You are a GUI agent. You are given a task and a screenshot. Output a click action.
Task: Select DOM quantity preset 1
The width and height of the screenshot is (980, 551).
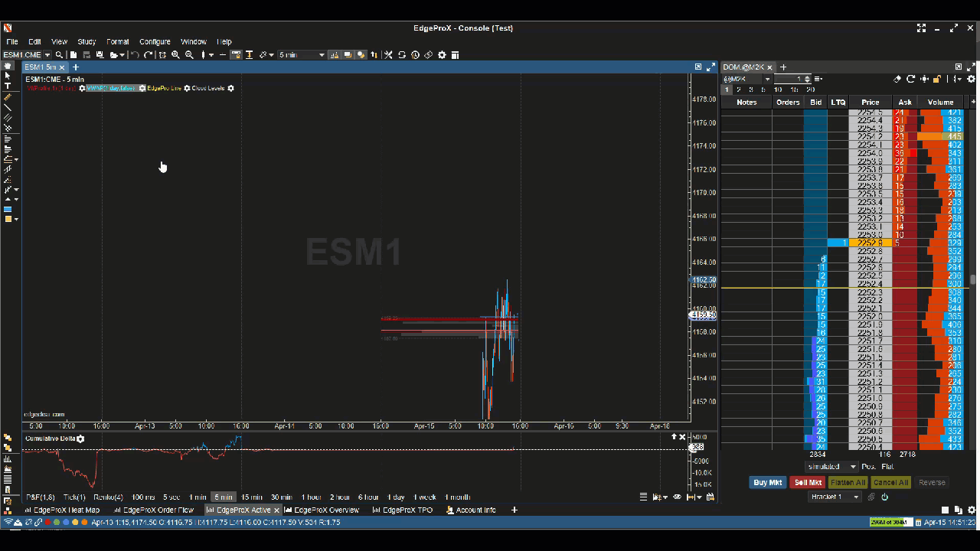[727, 90]
